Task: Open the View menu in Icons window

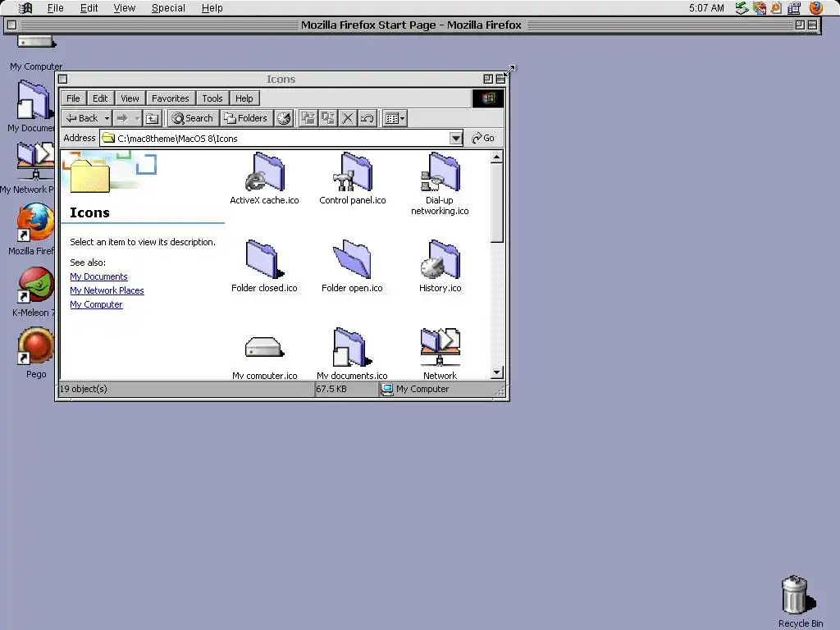Action: 130,98
